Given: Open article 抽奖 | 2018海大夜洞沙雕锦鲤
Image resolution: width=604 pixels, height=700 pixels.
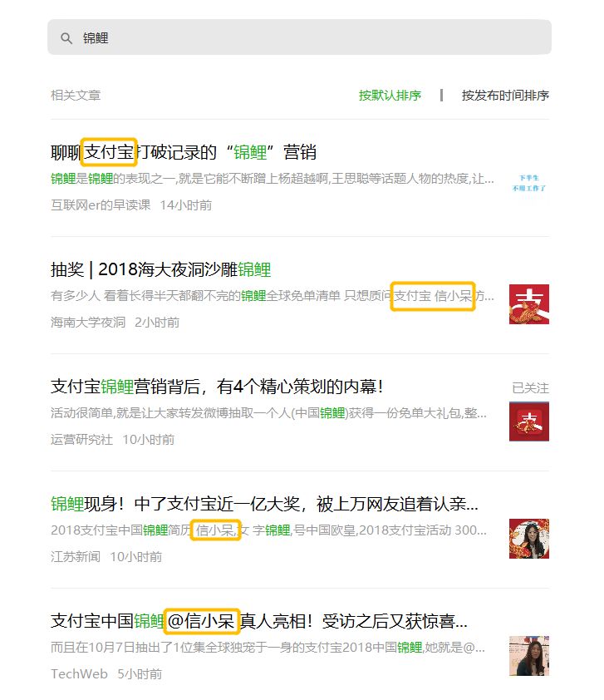Looking at the screenshot, I should coord(160,269).
